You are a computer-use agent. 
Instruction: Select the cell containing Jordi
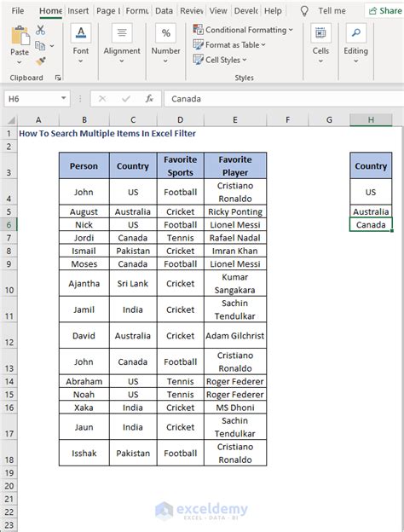(84, 238)
